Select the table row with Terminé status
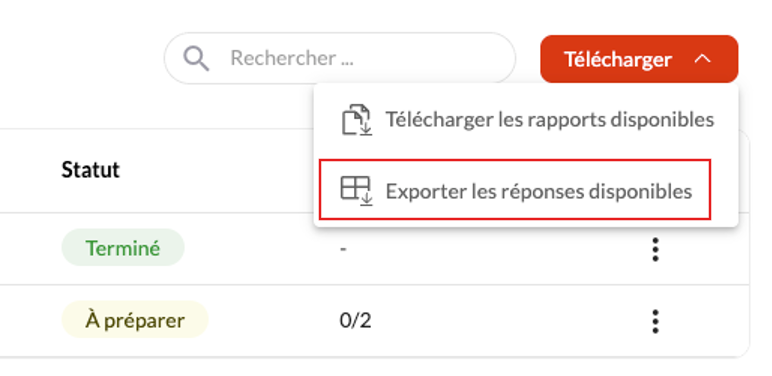The image size is (772, 376). click(x=374, y=249)
